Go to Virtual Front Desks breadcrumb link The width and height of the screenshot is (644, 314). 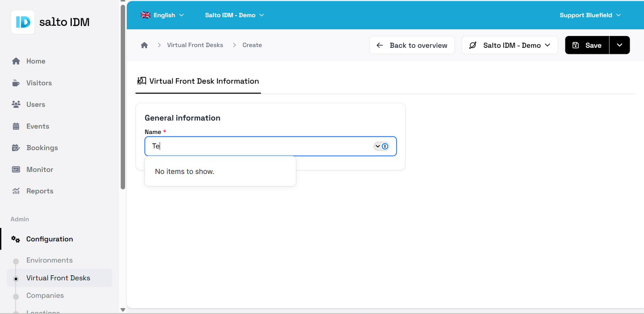195,45
